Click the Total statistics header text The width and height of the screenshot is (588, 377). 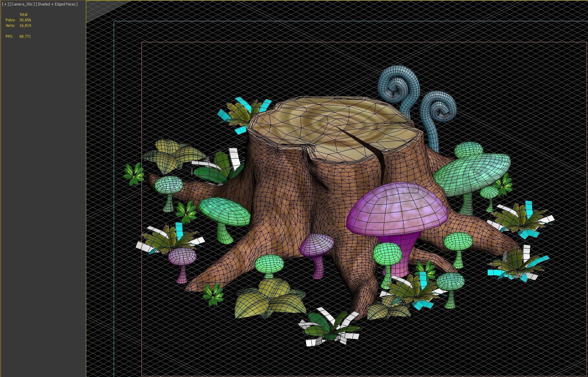[x=23, y=14]
